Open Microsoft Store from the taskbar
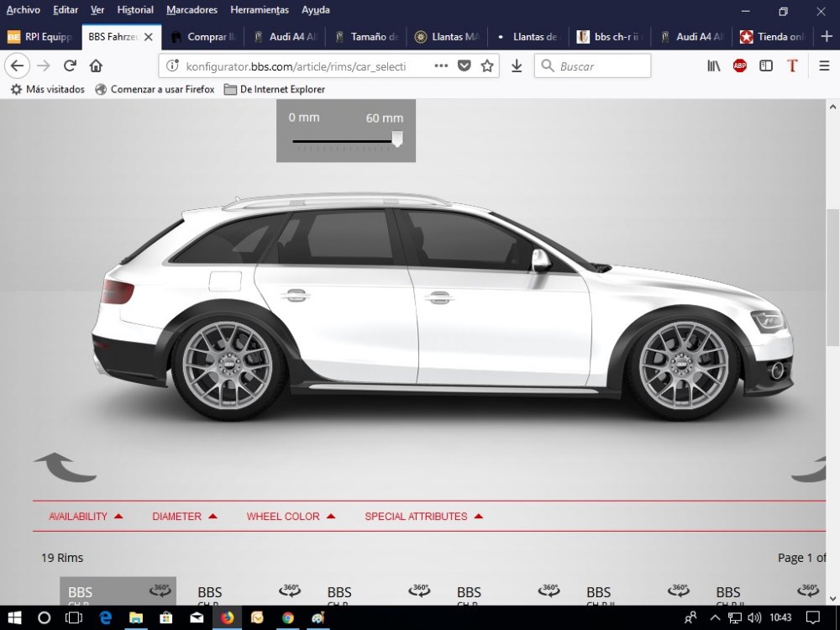This screenshot has height=630, width=840. tap(166, 617)
